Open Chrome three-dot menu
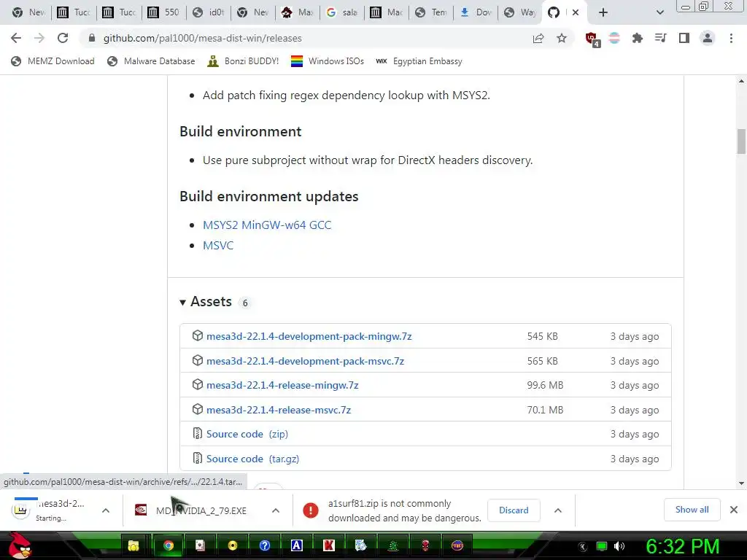The height and width of the screenshot is (560, 747). click(731, 38)
